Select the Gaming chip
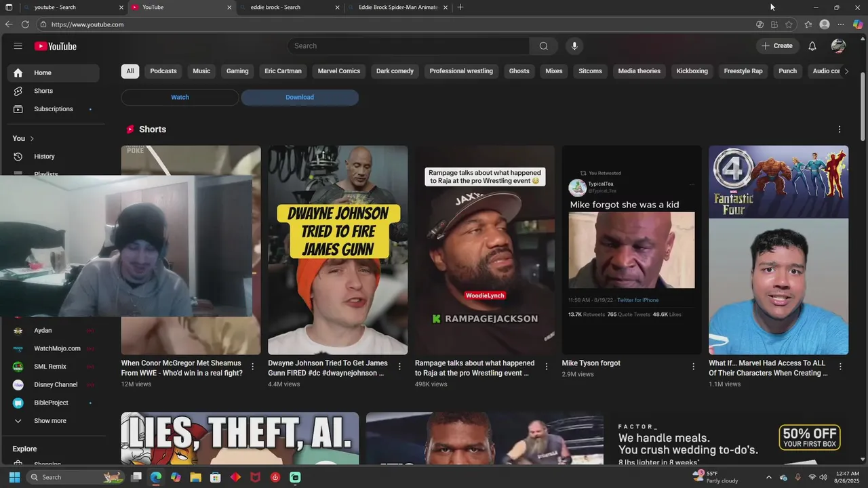Image resolution: width=868 pixels, height=488 pixels. 237,71
